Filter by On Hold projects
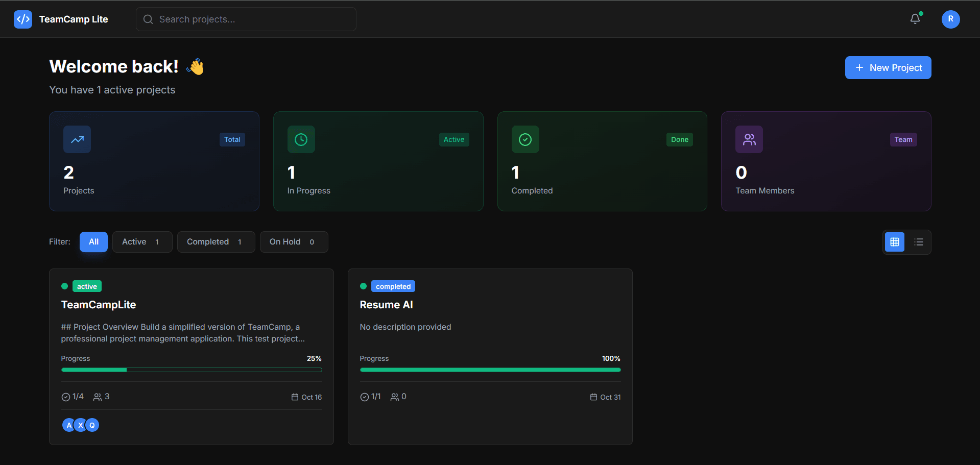This screenshot has height=465, width=980. coord(294,242)
